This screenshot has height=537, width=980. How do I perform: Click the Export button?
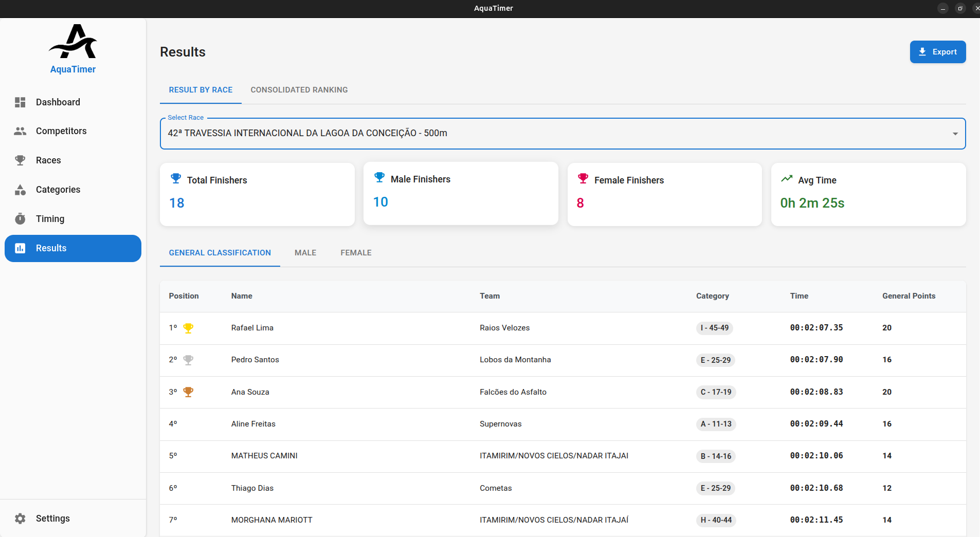(x=937, y=51)
